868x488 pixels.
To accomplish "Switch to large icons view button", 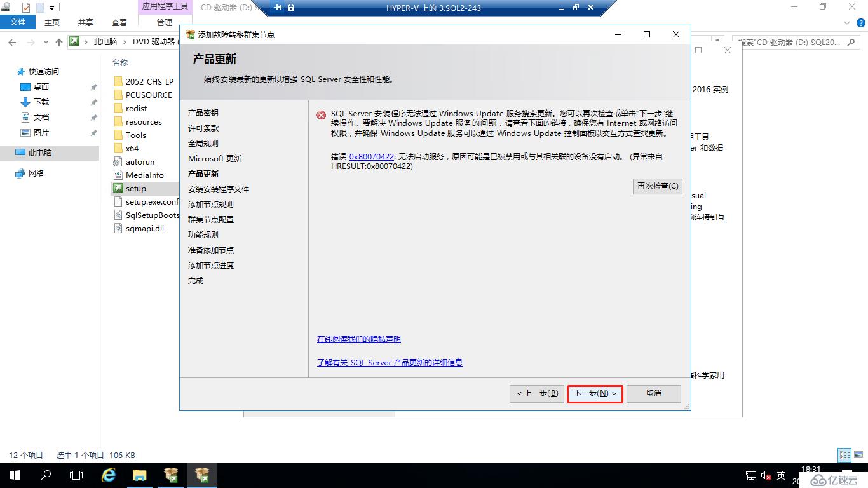I will click(x=858, y=455).
